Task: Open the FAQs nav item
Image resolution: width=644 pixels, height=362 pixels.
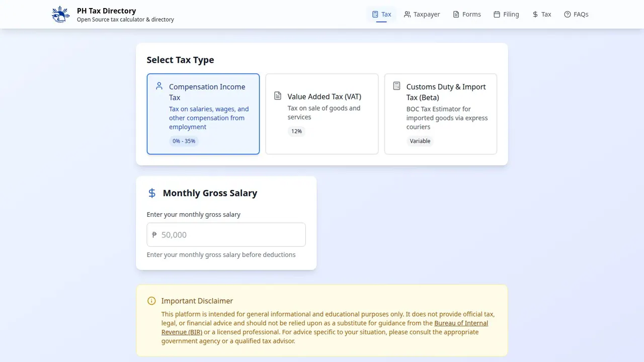Action: 576,15
